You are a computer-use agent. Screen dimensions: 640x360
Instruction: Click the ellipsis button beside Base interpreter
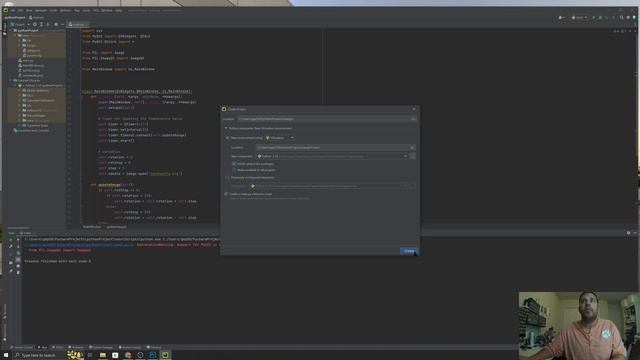[413, 156]
